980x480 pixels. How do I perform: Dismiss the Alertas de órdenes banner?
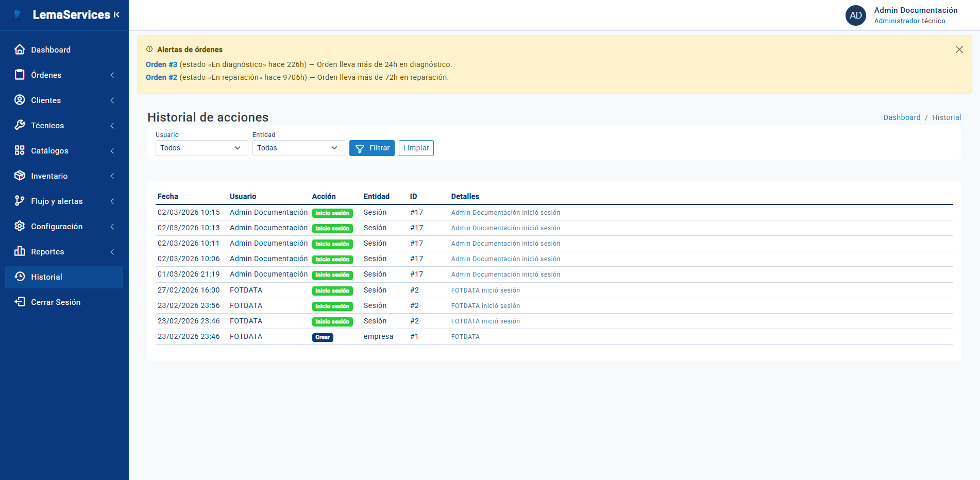point(959,49)
